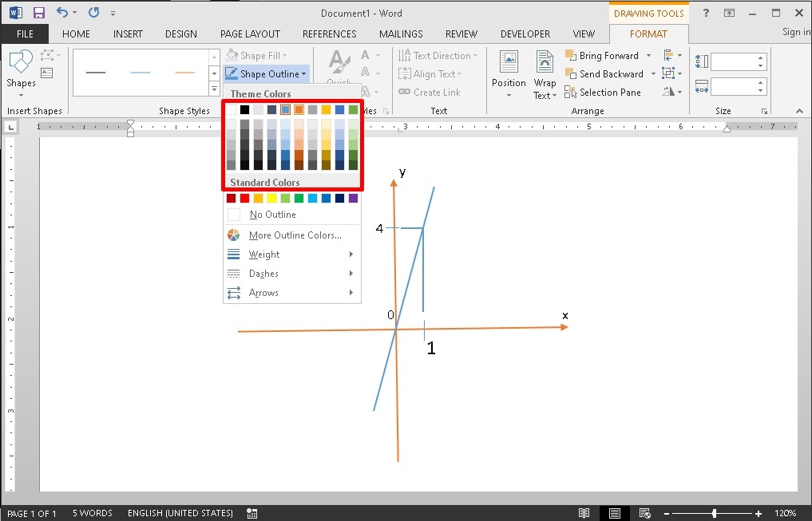The width and height of the screenshot is (812, 521).
Task: Open the Rotate objects menu
Action: pos(673,92)
